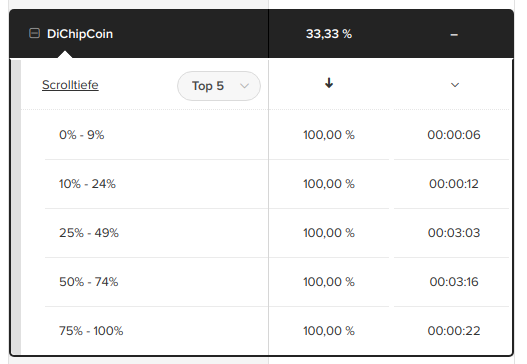Select the 10% - 24% row
This screenshot has height=364, width=527.
tap(277, 184)
